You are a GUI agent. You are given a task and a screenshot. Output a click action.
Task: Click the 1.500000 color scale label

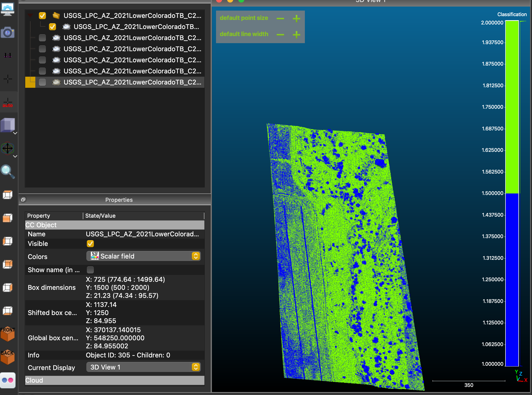(x=492, y=193)
